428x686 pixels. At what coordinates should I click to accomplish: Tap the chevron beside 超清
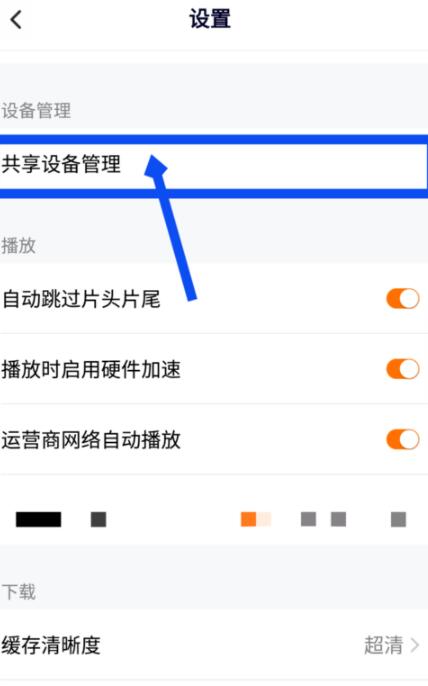click(x=414, y=645)
